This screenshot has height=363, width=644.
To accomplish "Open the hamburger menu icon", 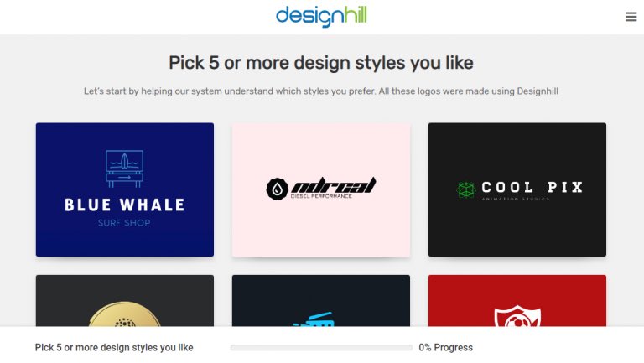I will click(631, 17).
